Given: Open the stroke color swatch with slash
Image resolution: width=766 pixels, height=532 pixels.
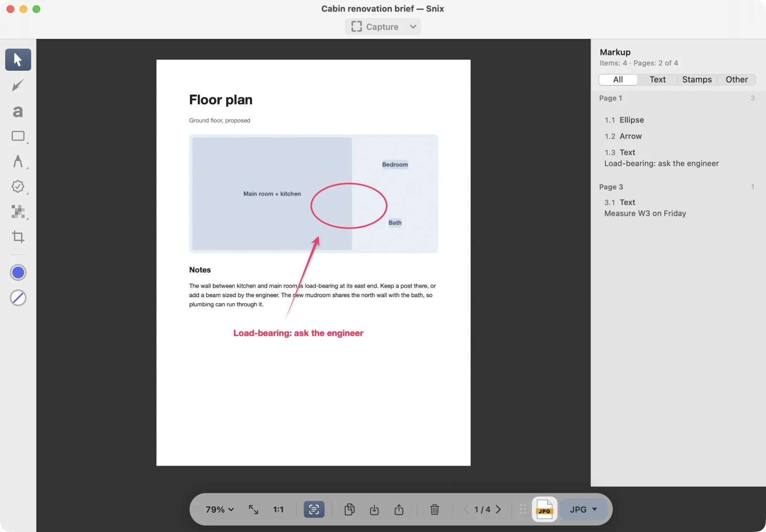Looking at the screenshot, I should (x=18, y=298).
